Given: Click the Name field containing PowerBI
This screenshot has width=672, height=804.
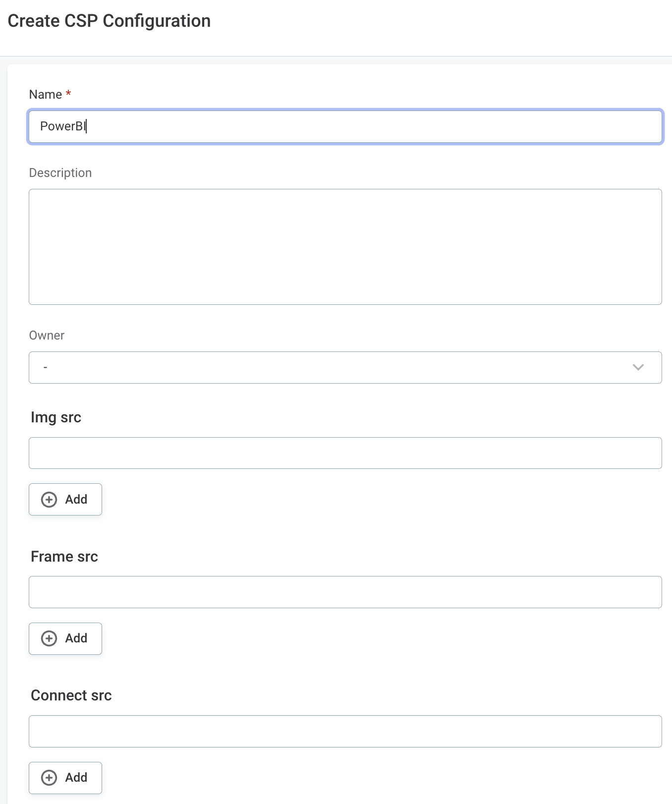Looking at the screenshot, I should [x=345, y=126].
